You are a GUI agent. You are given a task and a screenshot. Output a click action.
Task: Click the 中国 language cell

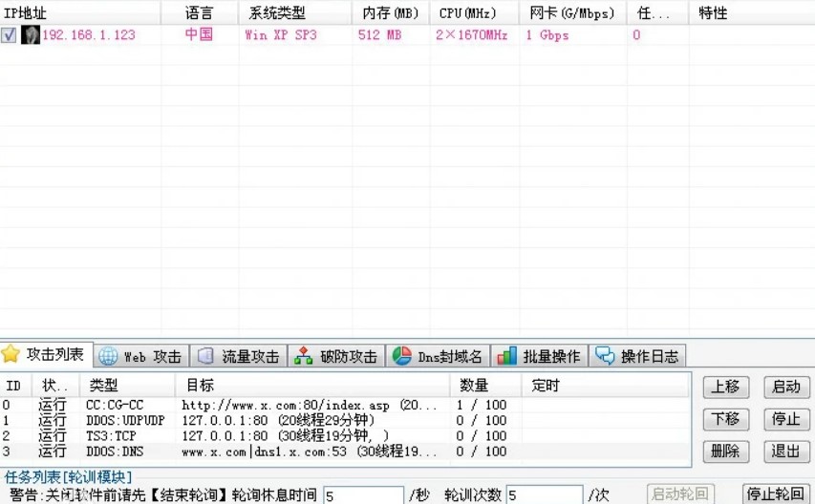pyautogui.click(x=199, y=34)
